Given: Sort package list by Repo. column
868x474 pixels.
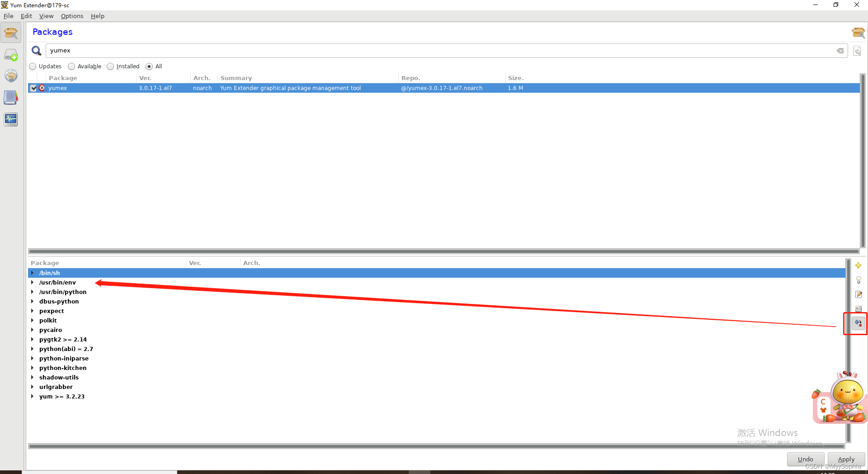Looking at the screenshot, I should click(452, 78).
